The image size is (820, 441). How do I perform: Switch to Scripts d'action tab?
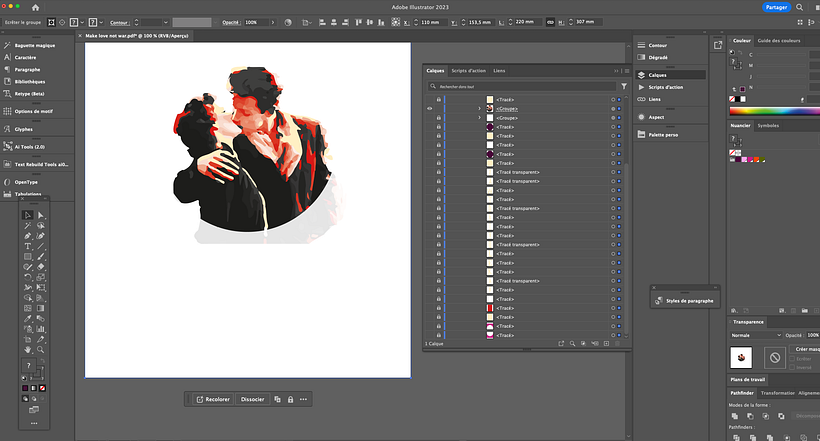point(468,71)
